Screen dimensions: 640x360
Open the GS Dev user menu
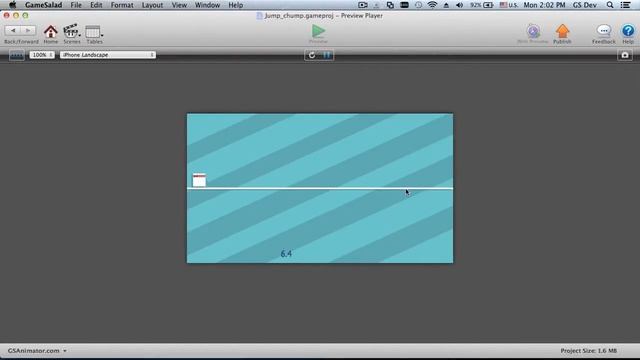584,5
